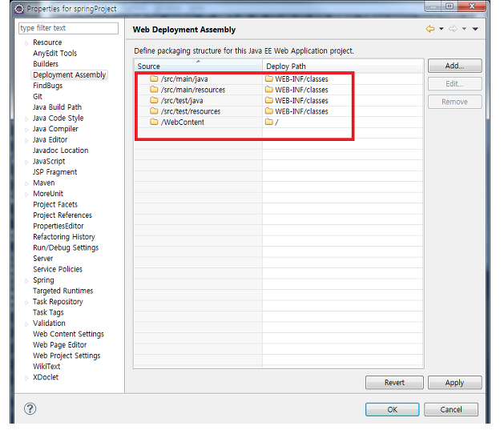The height and width of the screenshot is (430, 504).
Task: Click folder icon of /src/main/java source
Action: tap(154, 78)
